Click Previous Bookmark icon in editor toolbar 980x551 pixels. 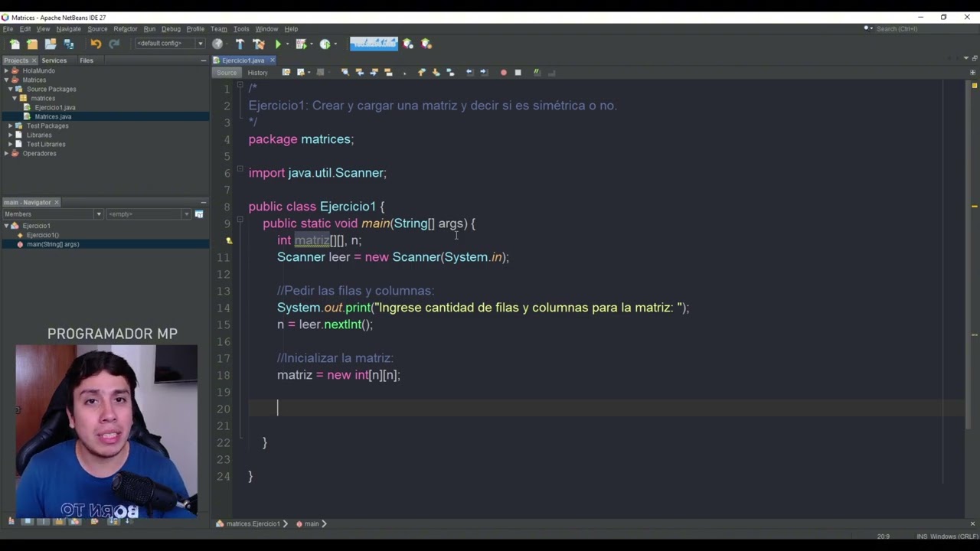(x=421, y=72)
